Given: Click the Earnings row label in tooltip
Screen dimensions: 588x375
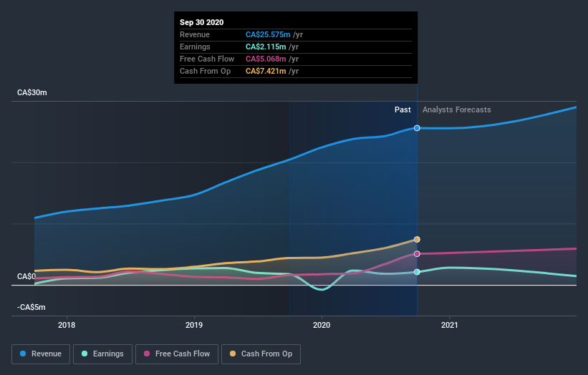Looking at the screenshot, I should coord(195,47).
